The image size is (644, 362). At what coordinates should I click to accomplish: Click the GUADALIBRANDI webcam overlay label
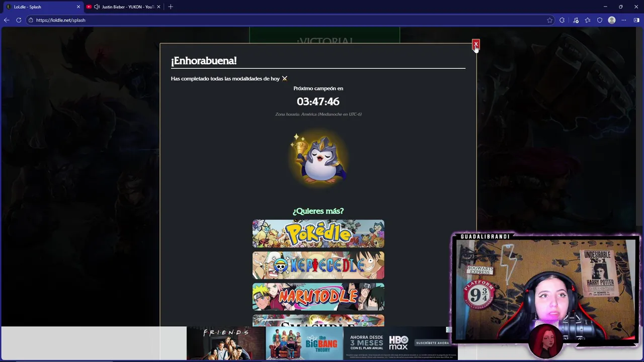[x=485, y=236]
